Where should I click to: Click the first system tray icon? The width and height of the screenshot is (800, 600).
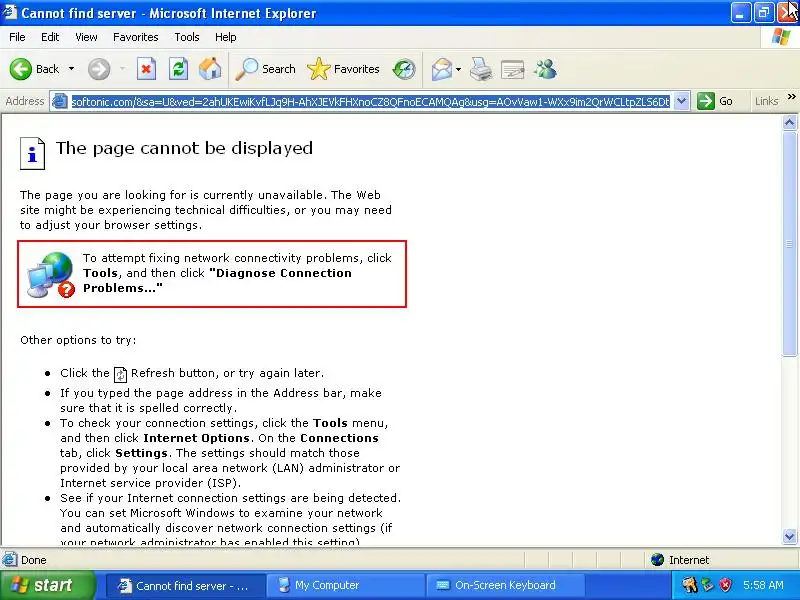tap(689, 585)
